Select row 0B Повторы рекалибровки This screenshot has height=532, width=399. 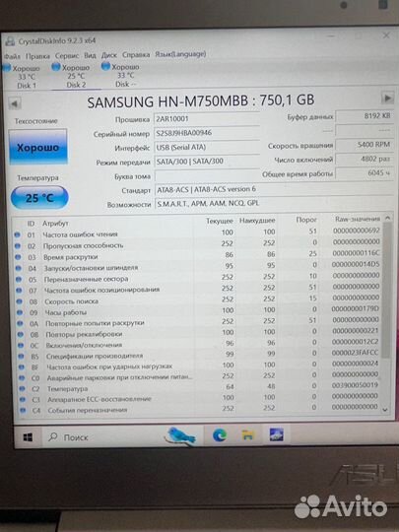click(197, 333)
